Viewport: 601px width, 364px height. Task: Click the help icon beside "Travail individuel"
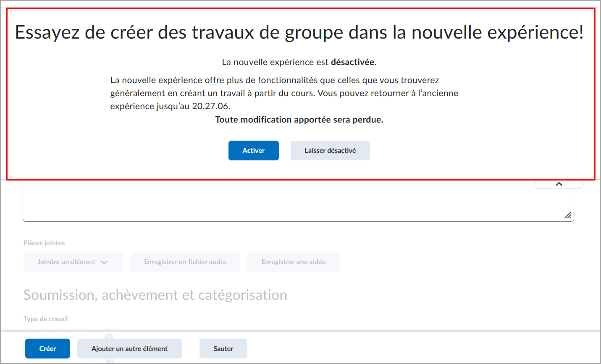[109, 336]
